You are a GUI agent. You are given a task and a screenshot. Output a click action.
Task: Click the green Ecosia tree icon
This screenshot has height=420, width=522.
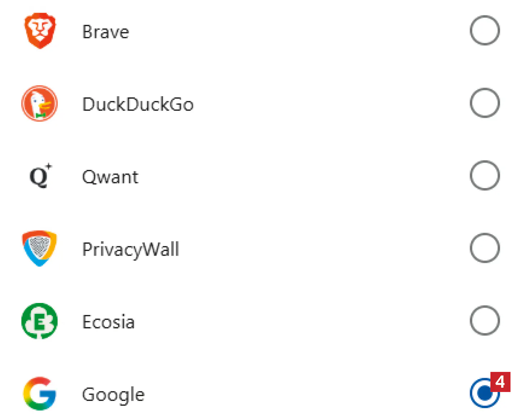[39, 321]
